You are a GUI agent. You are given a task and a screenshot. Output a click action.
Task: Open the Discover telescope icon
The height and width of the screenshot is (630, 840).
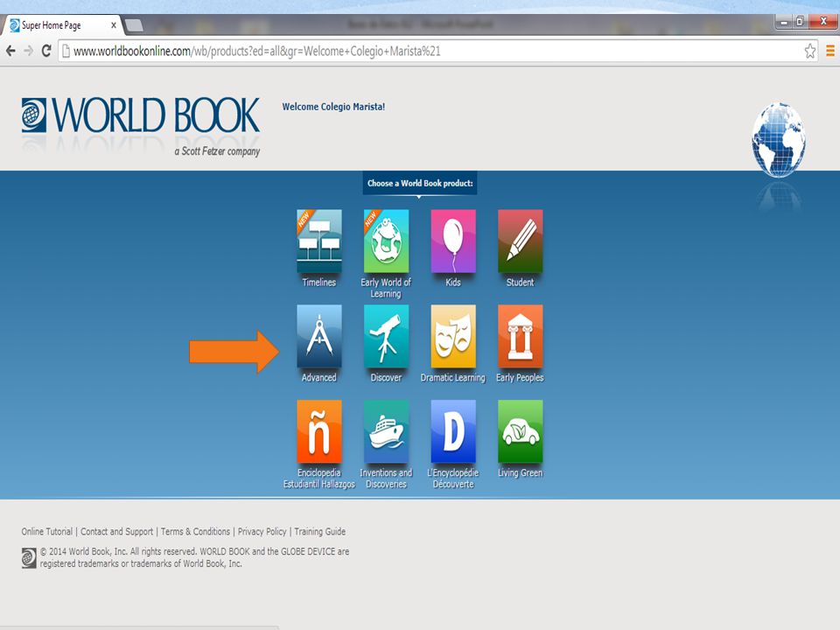click(386, 336)
